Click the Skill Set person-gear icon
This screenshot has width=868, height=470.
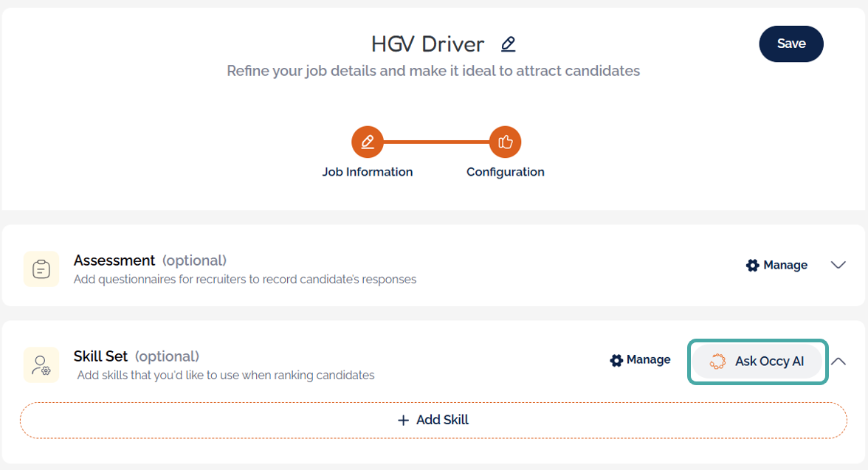tap(41, 364)
